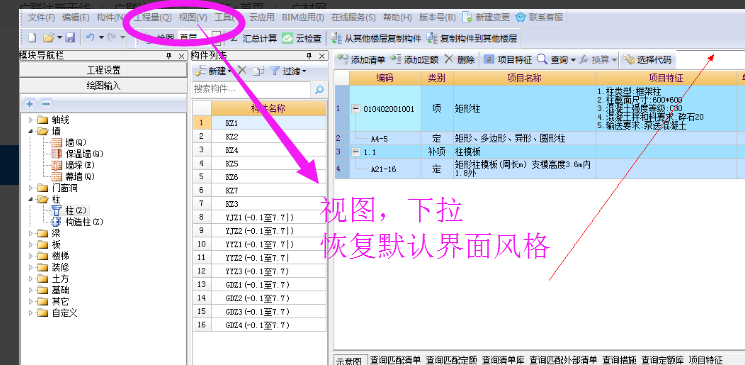Click 新建变更 icon button
The width and height of the screenshot is (745, 365).
coord(487,18)
